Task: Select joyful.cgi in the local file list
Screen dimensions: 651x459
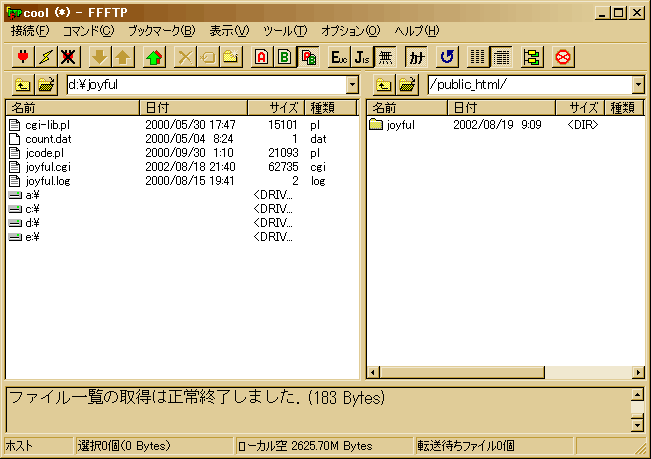Action: point(46,167)
